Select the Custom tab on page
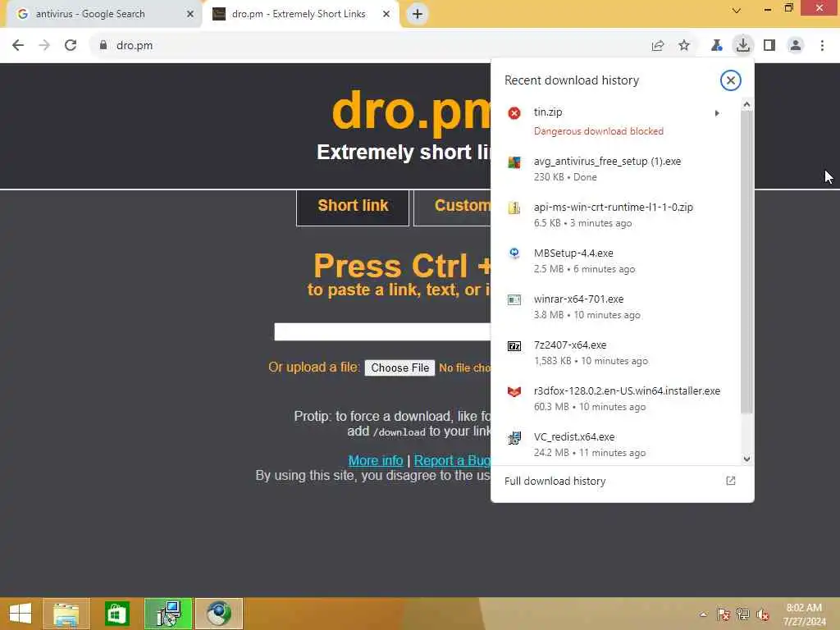Image resolution: width=840 pixels, height=630 pixels. point(453,208)
